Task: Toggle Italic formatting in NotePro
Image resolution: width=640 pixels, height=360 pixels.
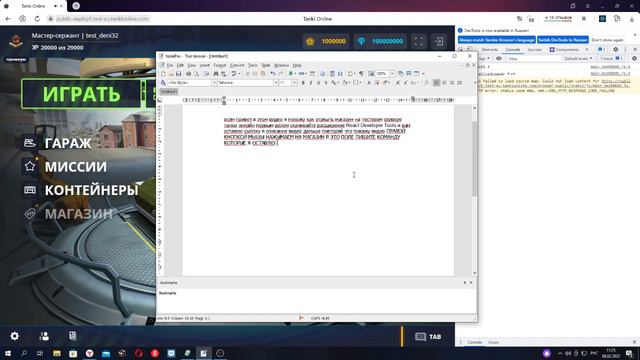Action: (x=311, y=83)
